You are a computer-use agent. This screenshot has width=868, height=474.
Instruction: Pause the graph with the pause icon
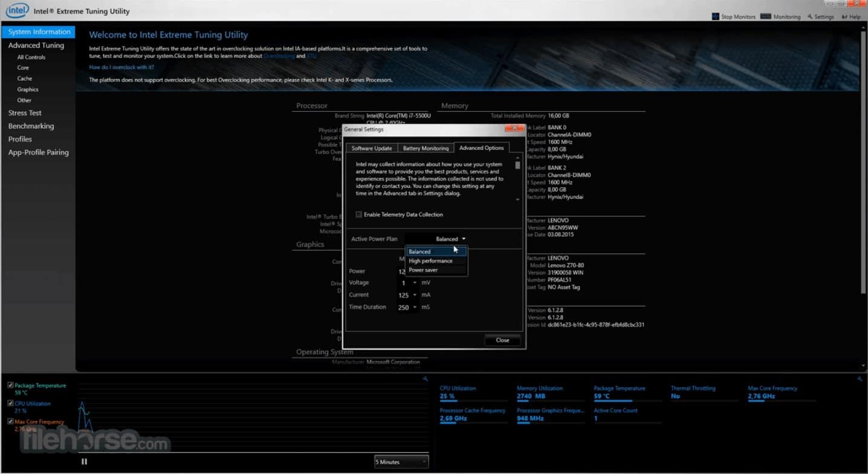pyautogui.click(x=85, y=461)
